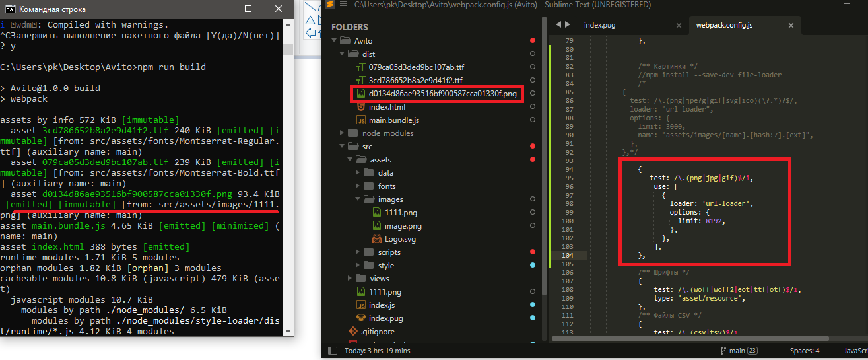Close the webpack.config.js tab
Image resolution: width=868 pixels, height=360 pixels.
(x=790, y=25)
